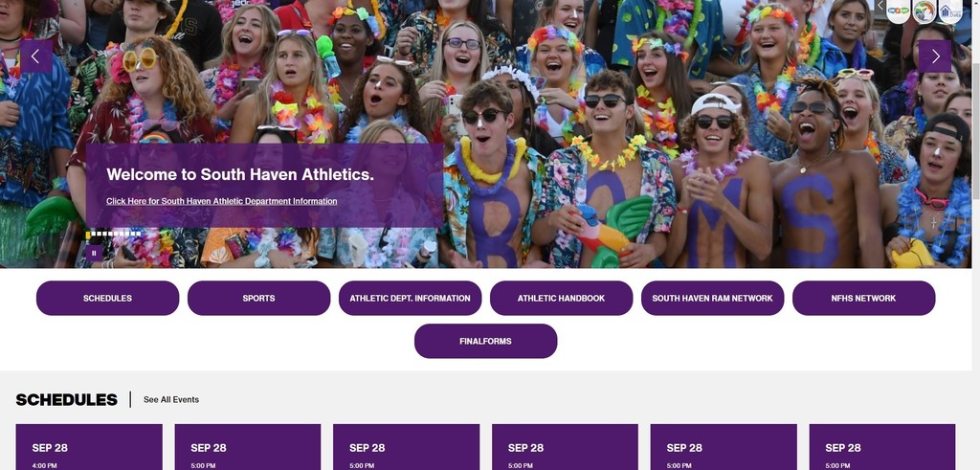Jump to the last slide indicator dot

[x=139, y=234]
